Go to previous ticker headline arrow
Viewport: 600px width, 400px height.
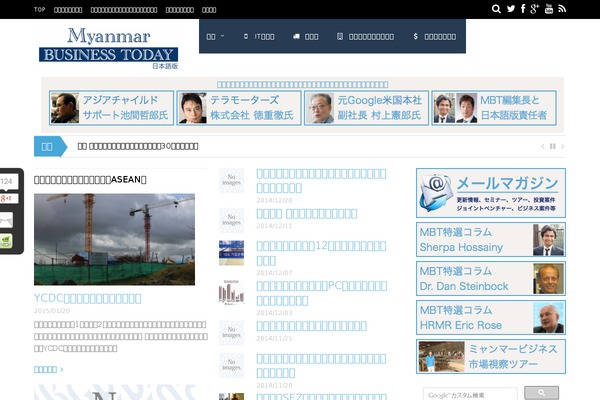tap(543, 146)
